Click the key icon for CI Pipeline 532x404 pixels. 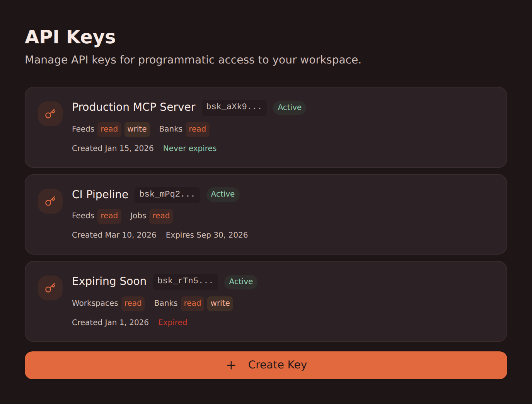coord(50,201)
